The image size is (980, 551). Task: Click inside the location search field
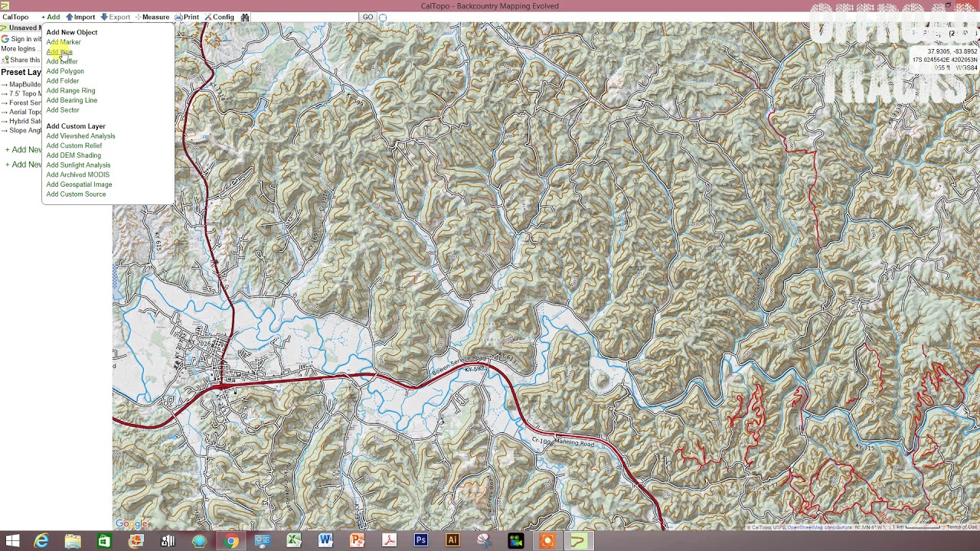[x=305, y=17]
